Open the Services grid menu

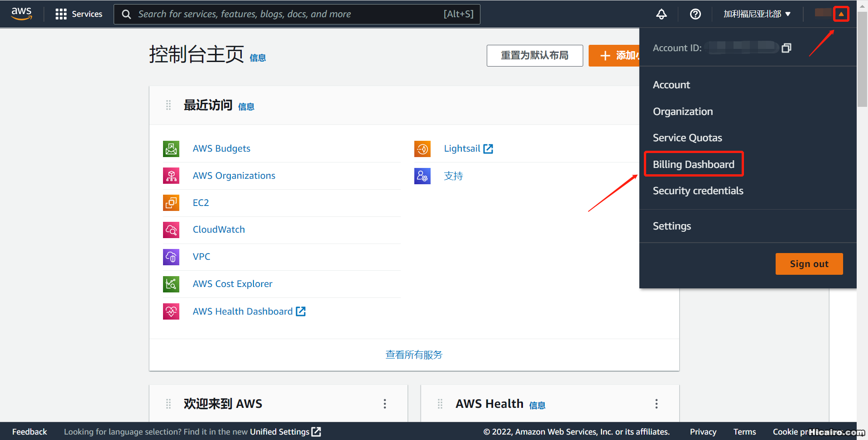click(79, 14)
